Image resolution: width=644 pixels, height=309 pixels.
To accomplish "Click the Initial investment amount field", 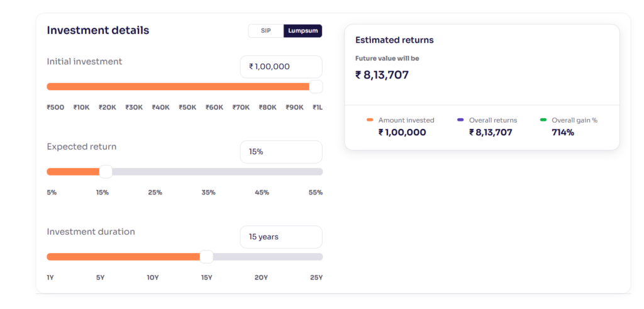I will point(281,67).
